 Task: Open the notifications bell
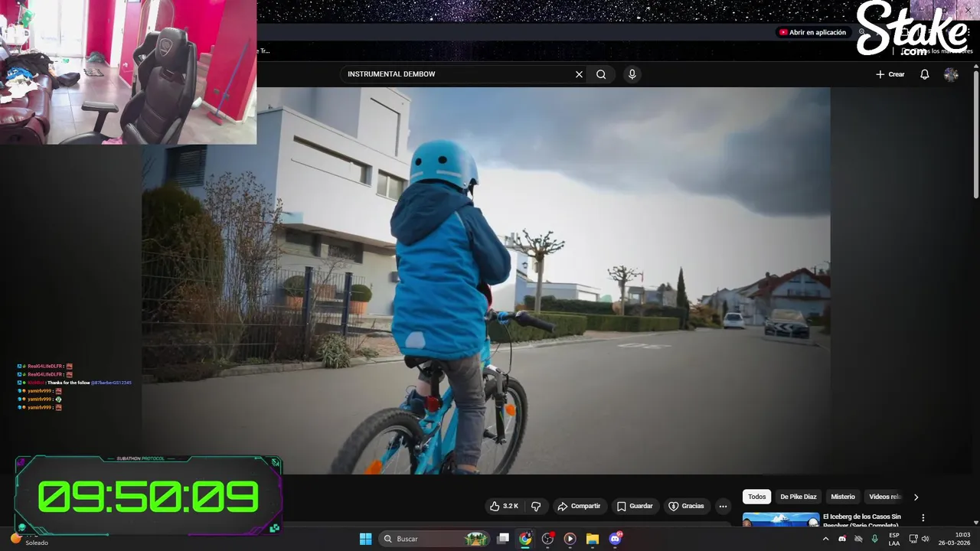click(x=925, y=74)
